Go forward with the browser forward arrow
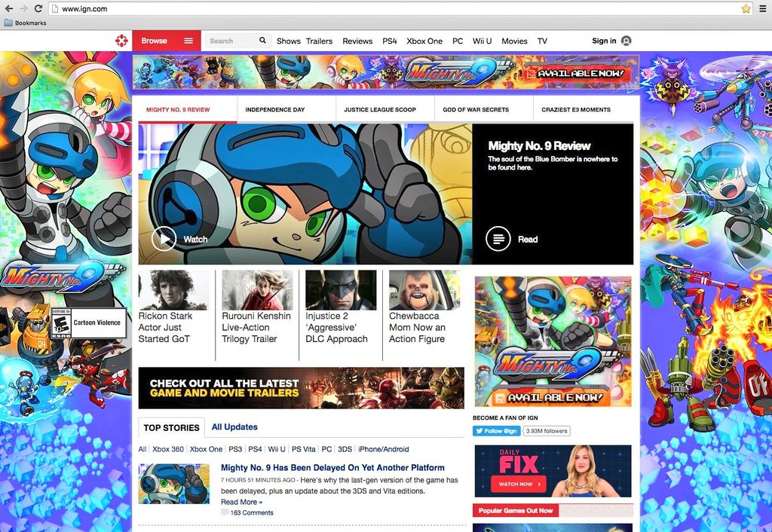The width and height of the screenshot is (772, 532). tap(23, 8)
